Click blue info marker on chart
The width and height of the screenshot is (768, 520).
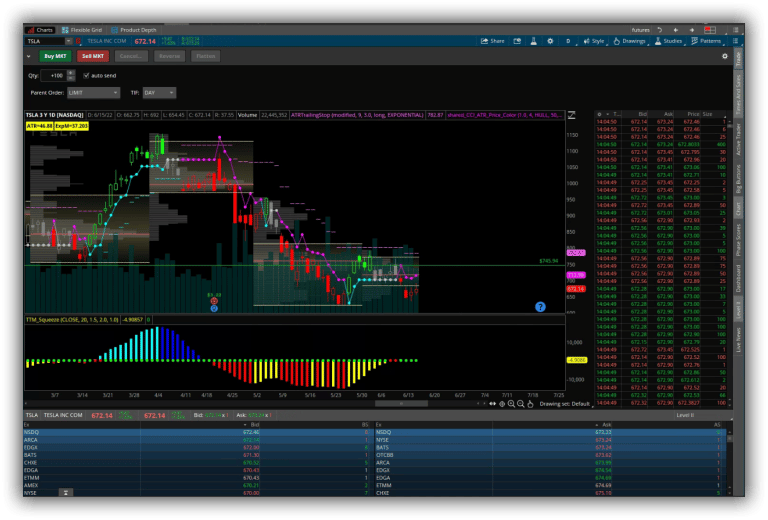(x=540, y=307)
